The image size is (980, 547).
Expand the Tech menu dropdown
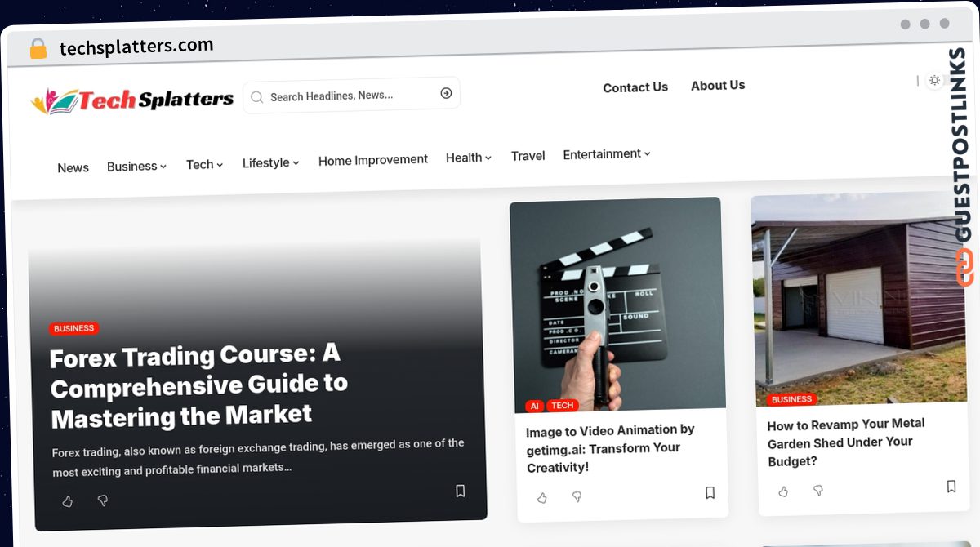coord(204,164)
